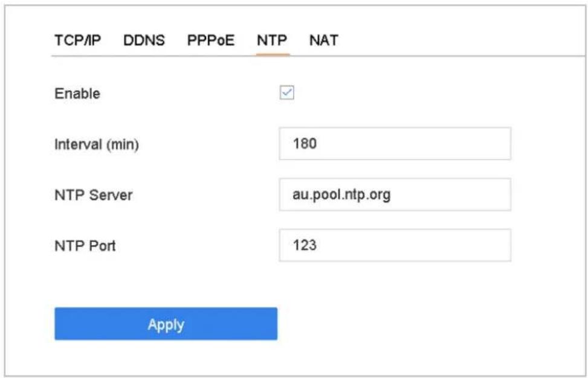The width and height of the screenshot is (588, 378).
Task: Switch to the TCP/IP tab
Action: [77, 40]
